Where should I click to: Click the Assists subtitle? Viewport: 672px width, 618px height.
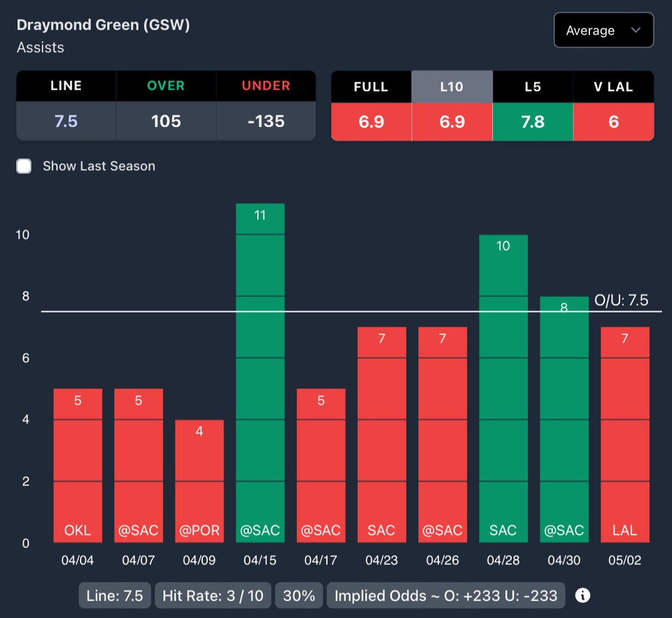(x=40, y=47)
